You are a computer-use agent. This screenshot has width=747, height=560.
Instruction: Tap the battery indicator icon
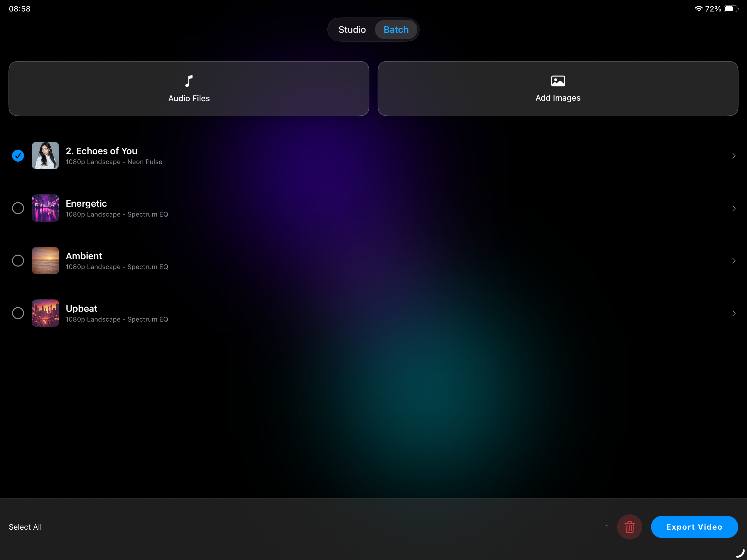731,9
